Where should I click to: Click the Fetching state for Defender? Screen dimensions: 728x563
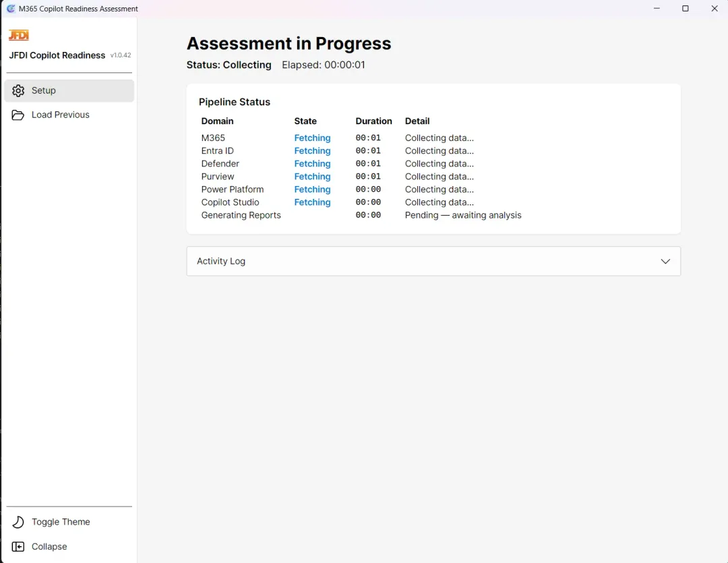point(313,164)
